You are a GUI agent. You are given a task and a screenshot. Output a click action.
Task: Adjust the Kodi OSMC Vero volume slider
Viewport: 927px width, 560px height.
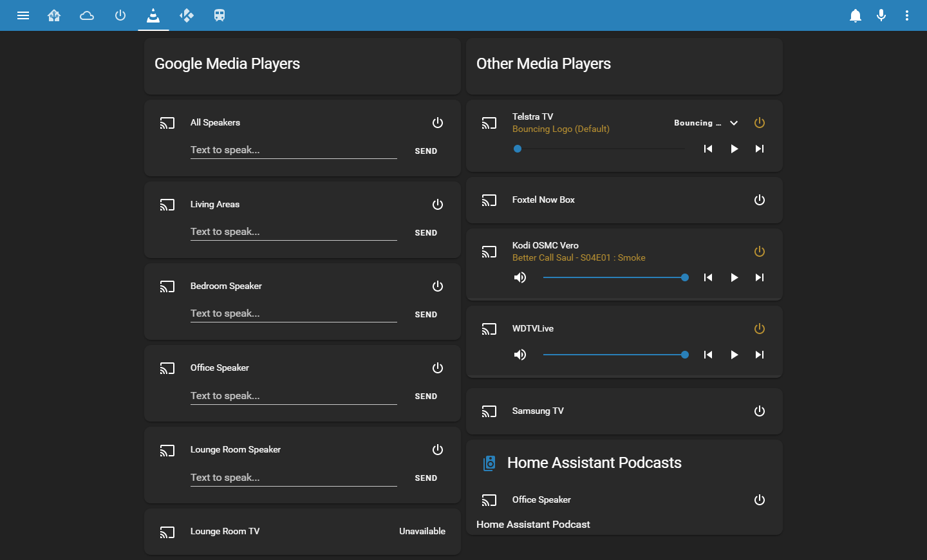click(614, 277)
